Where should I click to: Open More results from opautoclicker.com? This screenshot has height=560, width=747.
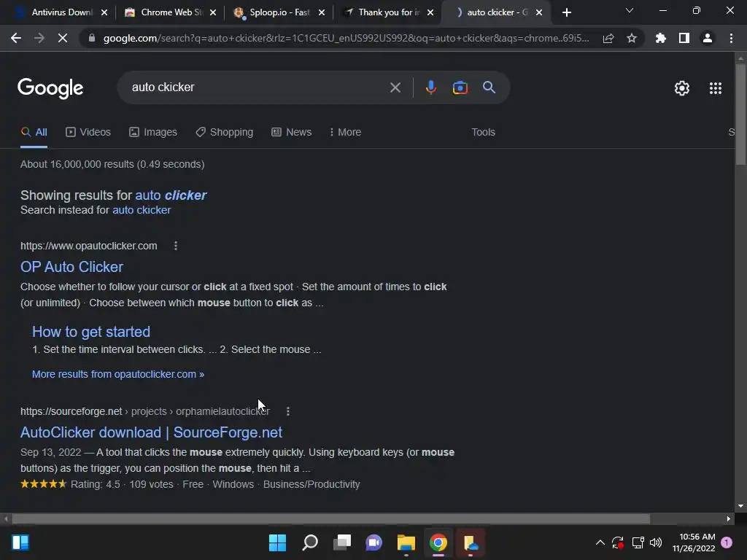[118, 374]
